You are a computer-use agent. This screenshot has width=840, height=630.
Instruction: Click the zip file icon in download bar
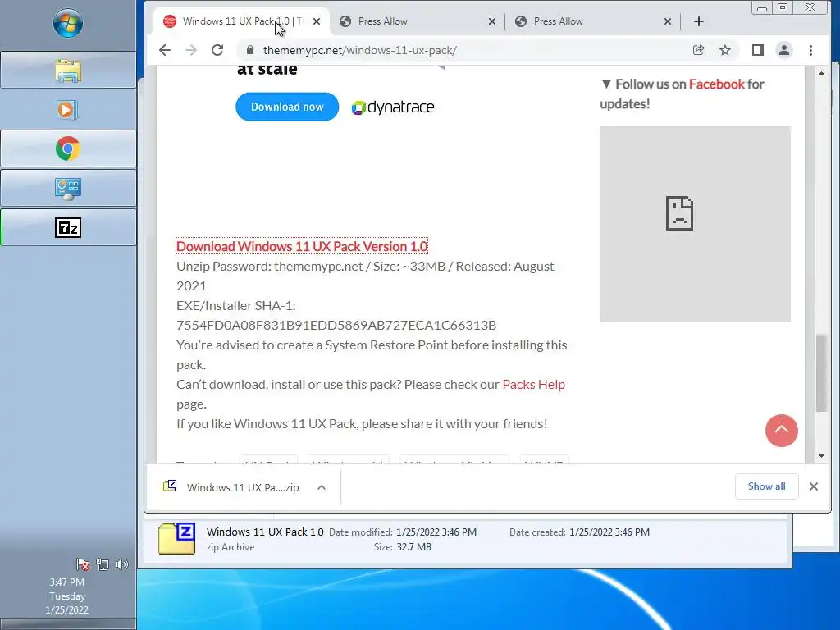click(x=170, y=486)
